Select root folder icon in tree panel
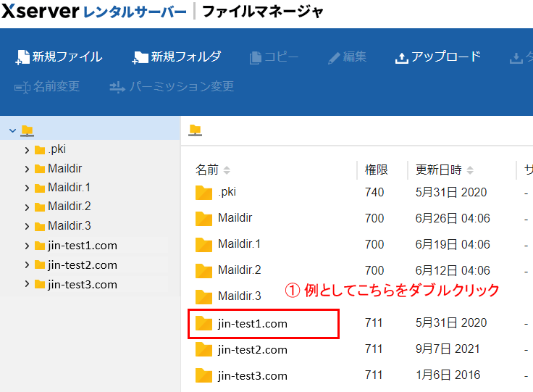Screen dimensions: 533x392 pyautogui.click(x=28, y=130)
